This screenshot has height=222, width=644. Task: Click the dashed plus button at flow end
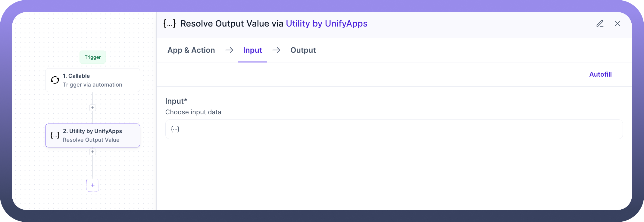click(92, 185)
